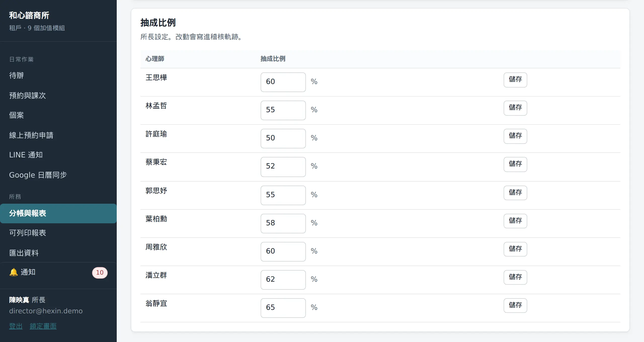The width and height of the screenshot is (644, 342).
Task: Go to 匯出資料 page
Action: click(58, 253)
